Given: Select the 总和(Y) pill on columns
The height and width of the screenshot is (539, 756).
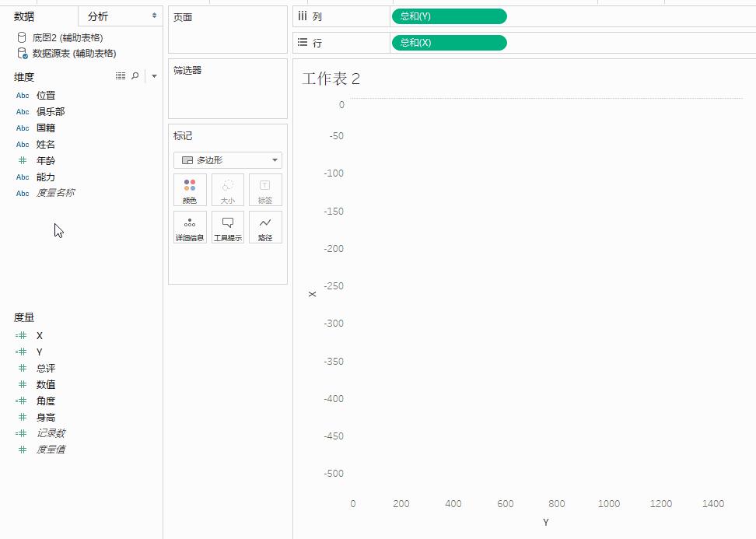Looking at the screenshot, I should (x=450, y=16).
